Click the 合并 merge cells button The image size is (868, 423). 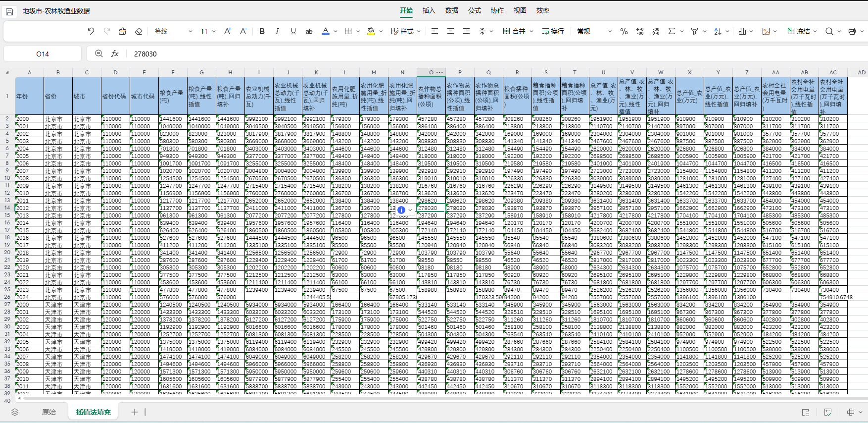(514, 31)
